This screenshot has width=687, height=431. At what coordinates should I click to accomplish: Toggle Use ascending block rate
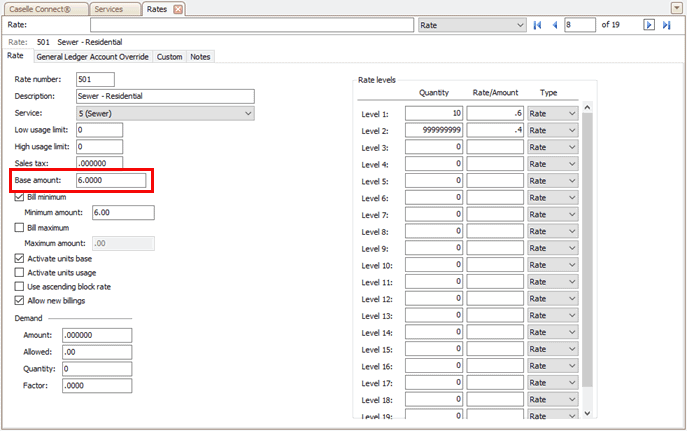click(20, 286)
